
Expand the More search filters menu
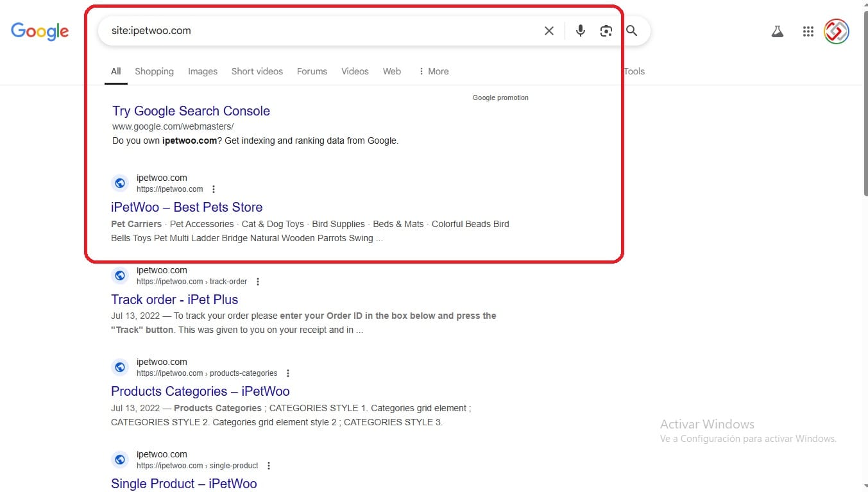point(434,71)
